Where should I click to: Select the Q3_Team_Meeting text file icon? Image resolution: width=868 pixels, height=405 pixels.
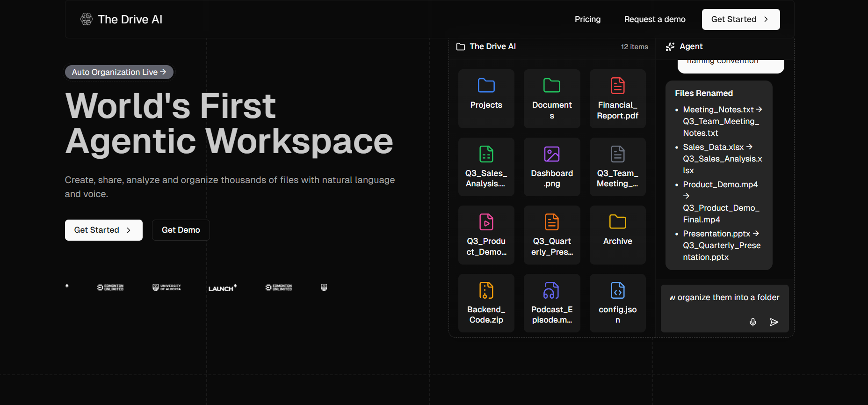click(x=618, y=154)
